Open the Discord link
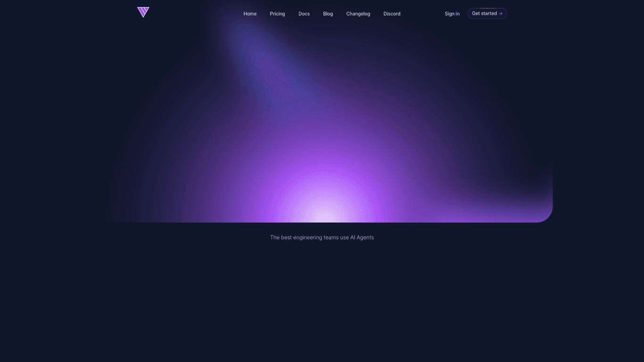 tap(392, 14)
